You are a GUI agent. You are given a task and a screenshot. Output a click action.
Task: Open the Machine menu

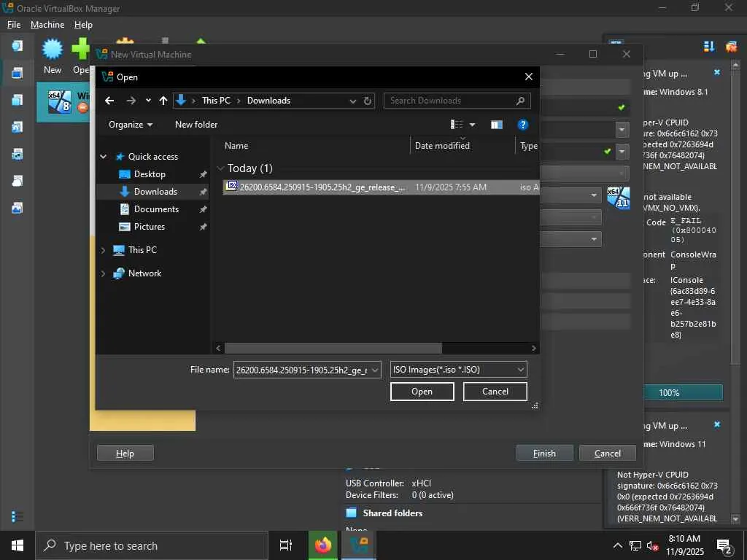click(47, 25)
